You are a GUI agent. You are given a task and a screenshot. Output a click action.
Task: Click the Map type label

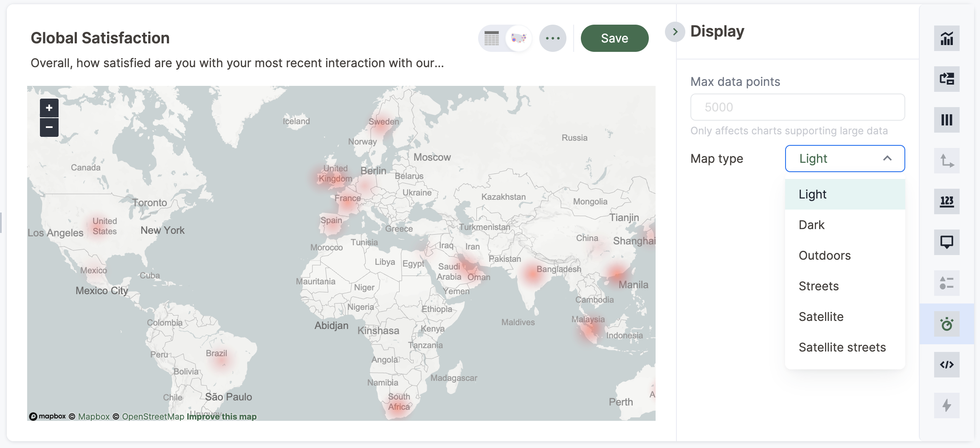717,159
